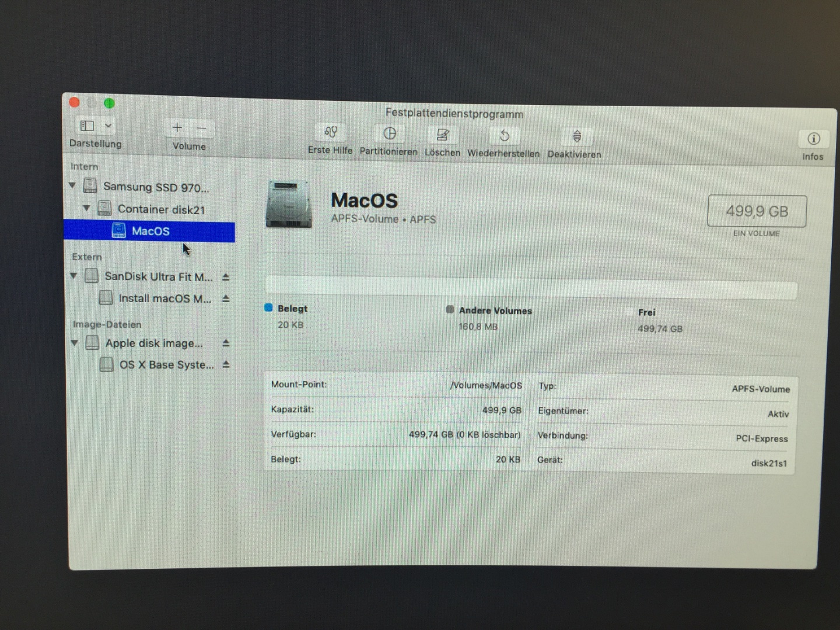Click the Löschen (erase) toolbar icon
Image resolution: width=840 pixels, height=630 pixels.
pos(443,135)
